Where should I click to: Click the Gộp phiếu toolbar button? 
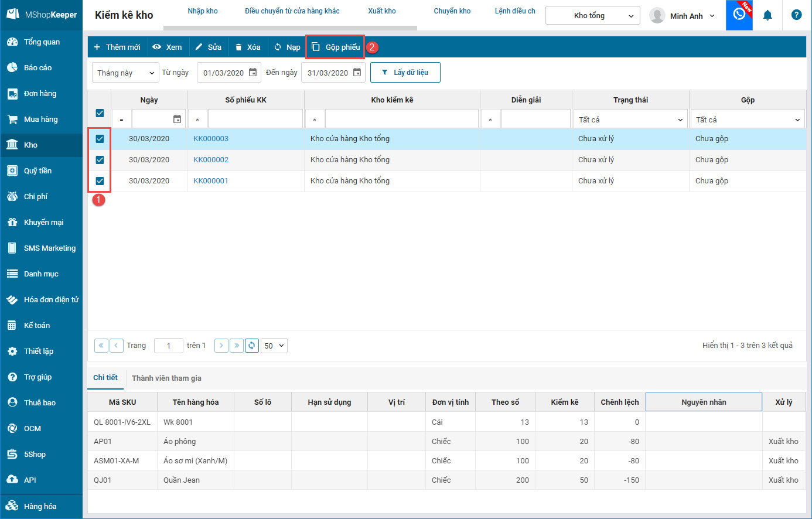click(x=336, y=47)
